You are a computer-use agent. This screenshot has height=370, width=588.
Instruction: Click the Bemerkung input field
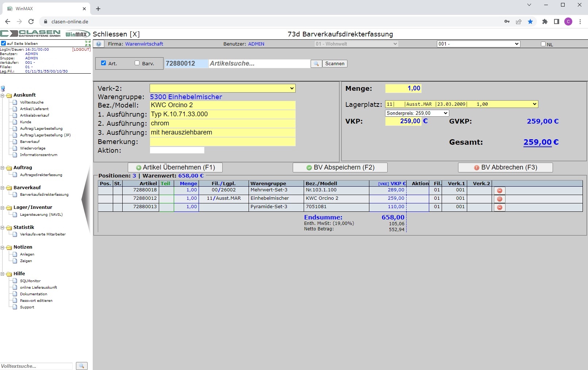point(222,142)
